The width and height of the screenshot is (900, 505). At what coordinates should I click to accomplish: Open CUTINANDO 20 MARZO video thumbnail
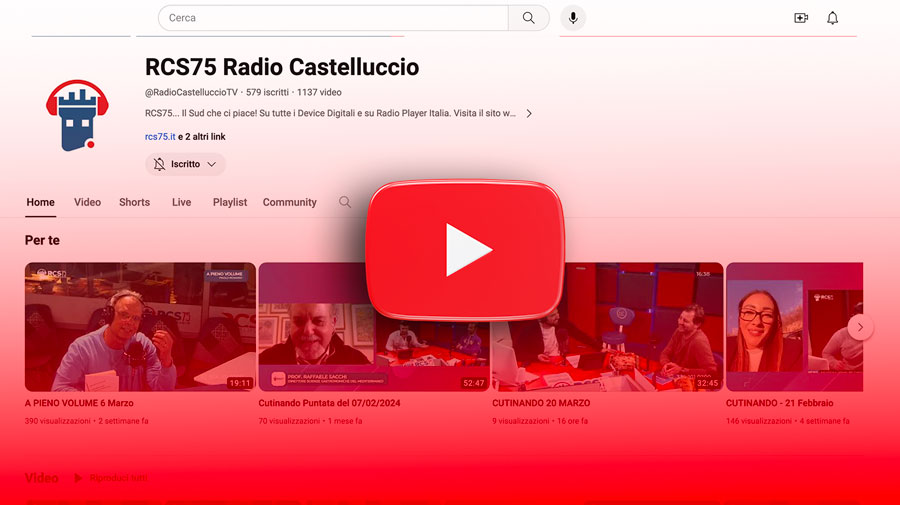[607, 327]
